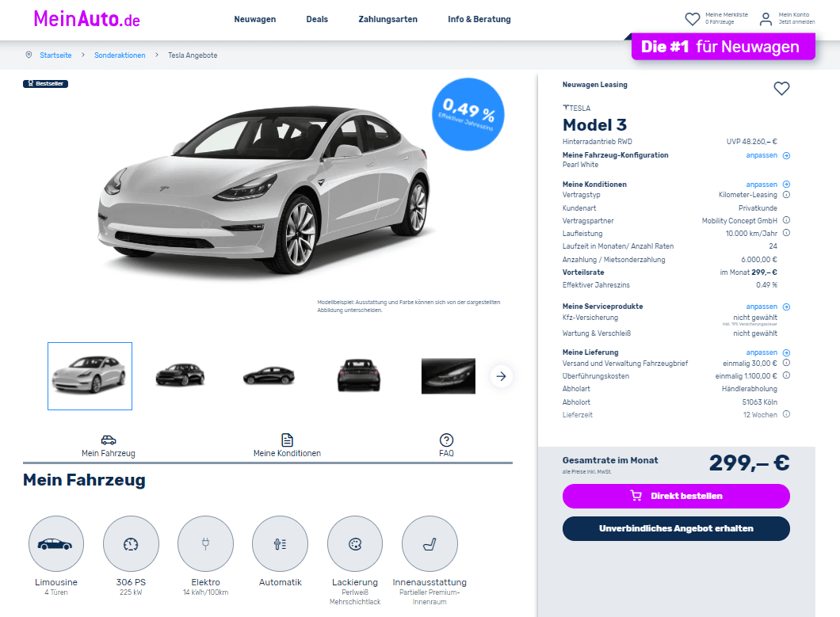Image resolution: width=840 pixels, height=617 pixels.
Task: Show next gallery thumbnails with arrow
Action: click(x=501, y=376)
